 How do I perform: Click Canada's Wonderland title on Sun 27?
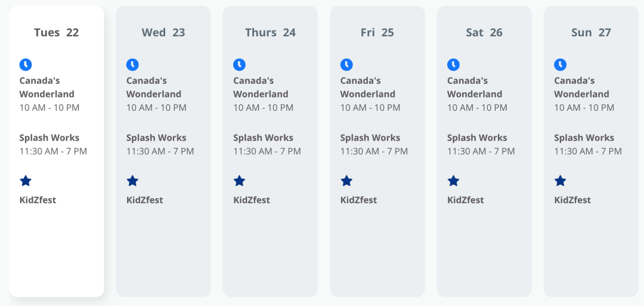coord(581,88)
